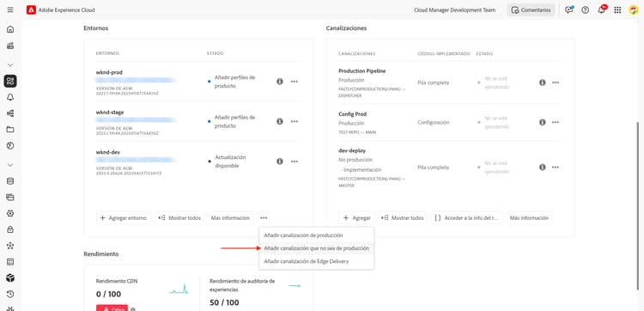Image resolution: width=644 pixels, height=311 pixels.
Task: Show info for Production Pipeline
Action: click(x=542, y=82)
